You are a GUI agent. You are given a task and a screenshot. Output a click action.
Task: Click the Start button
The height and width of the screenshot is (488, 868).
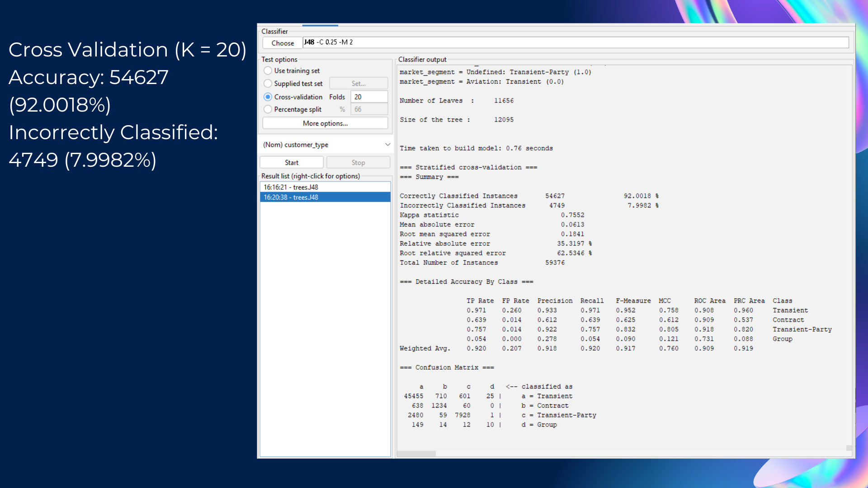(x=292, y=163)
